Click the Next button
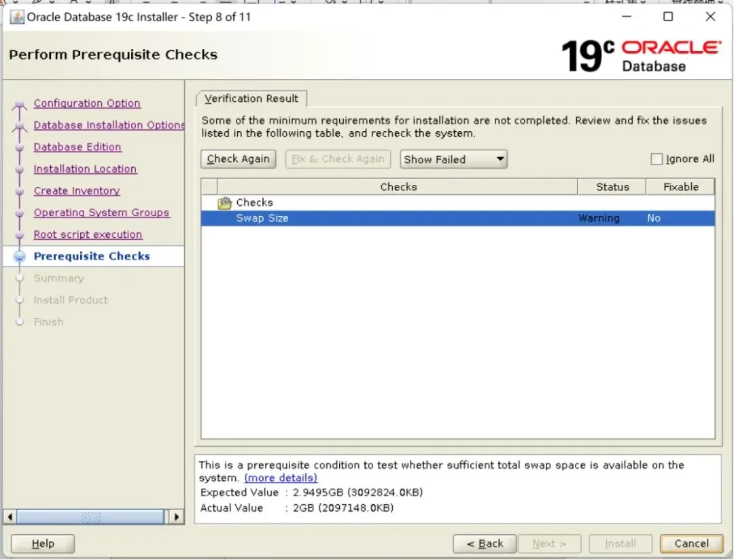734x560 pixels. coord(549,544)
